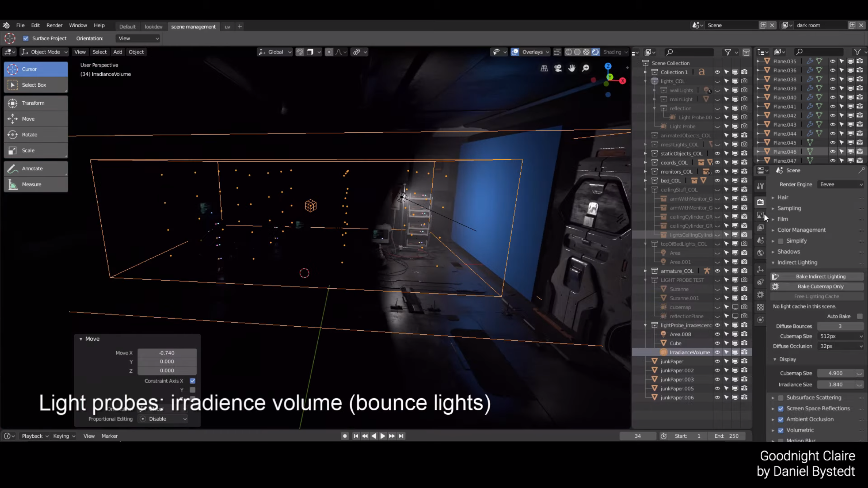Open outliner filter funnel options
The height and width of the screenshot is (488, 868).
[727, 52]
